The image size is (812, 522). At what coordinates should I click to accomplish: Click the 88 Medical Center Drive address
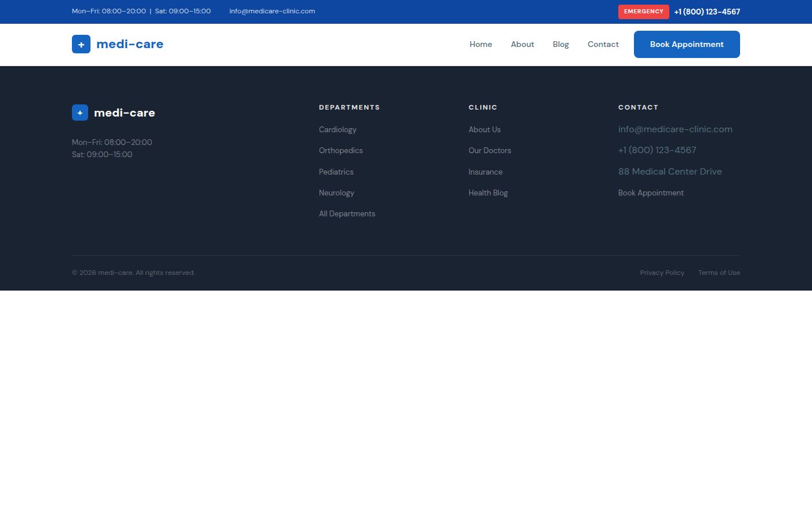pyautogui.click(x=670, y=172)
